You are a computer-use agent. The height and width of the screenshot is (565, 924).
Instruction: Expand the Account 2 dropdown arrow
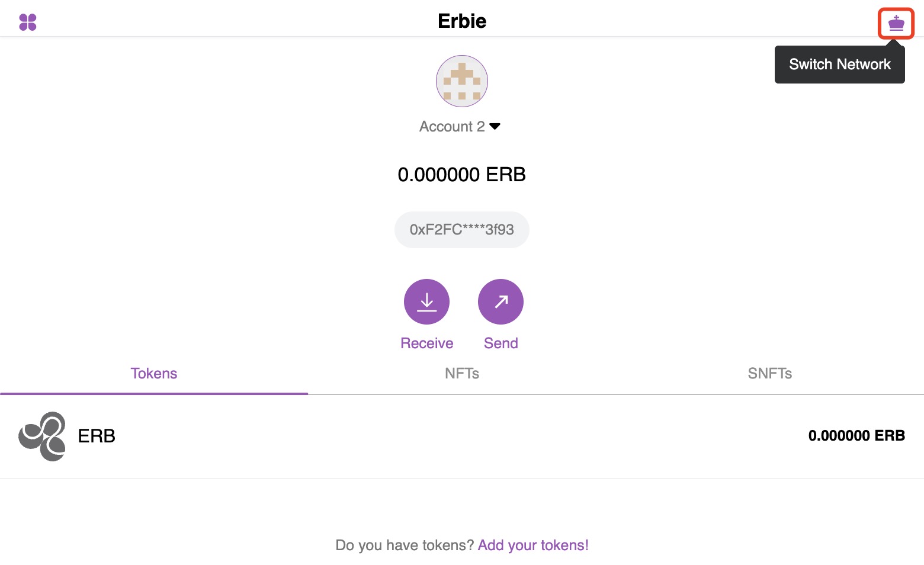point(495,126)
